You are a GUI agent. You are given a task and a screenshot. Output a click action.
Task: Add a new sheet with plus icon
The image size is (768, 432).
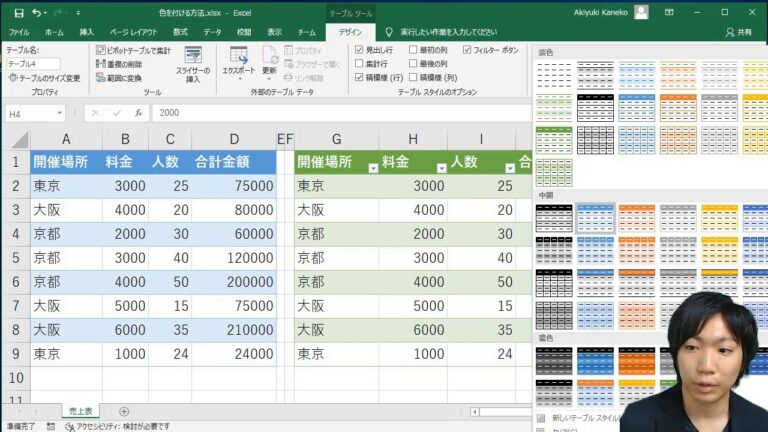point(124,411)
